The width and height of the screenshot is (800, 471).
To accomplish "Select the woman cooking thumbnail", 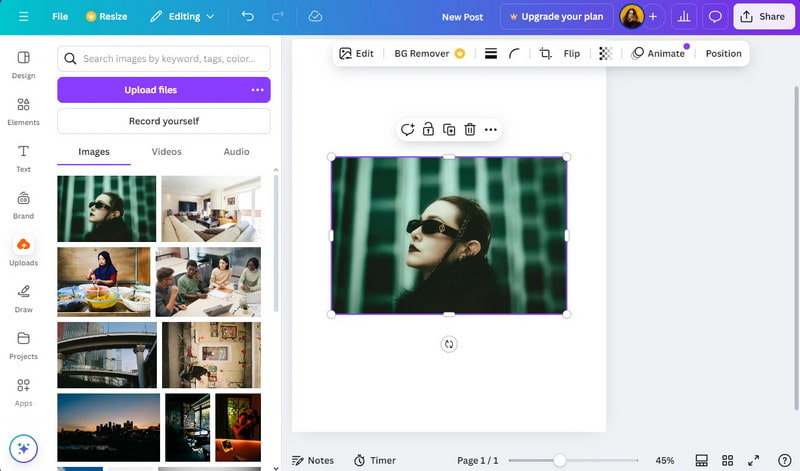I will point(104,282).
